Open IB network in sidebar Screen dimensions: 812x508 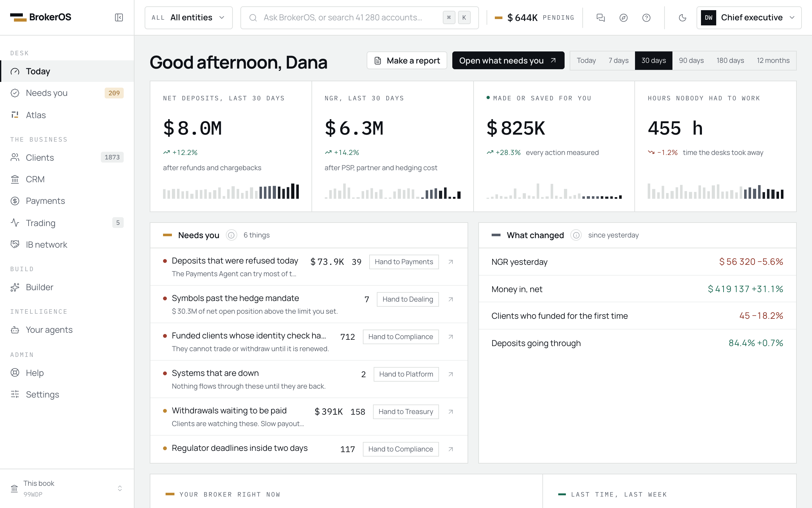(x=67, y=244)
